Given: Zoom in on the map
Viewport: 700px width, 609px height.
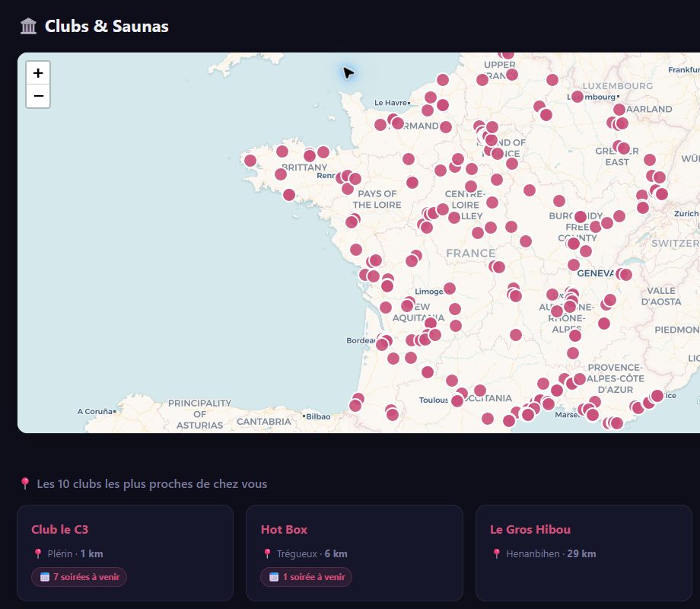Looking at the screenshot, I should (38, 73).
